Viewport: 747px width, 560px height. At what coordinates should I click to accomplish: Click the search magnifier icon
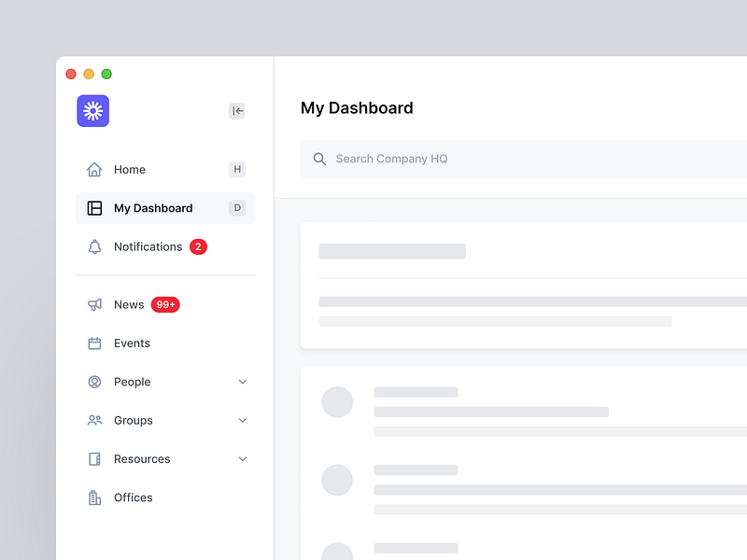(319, 159)
